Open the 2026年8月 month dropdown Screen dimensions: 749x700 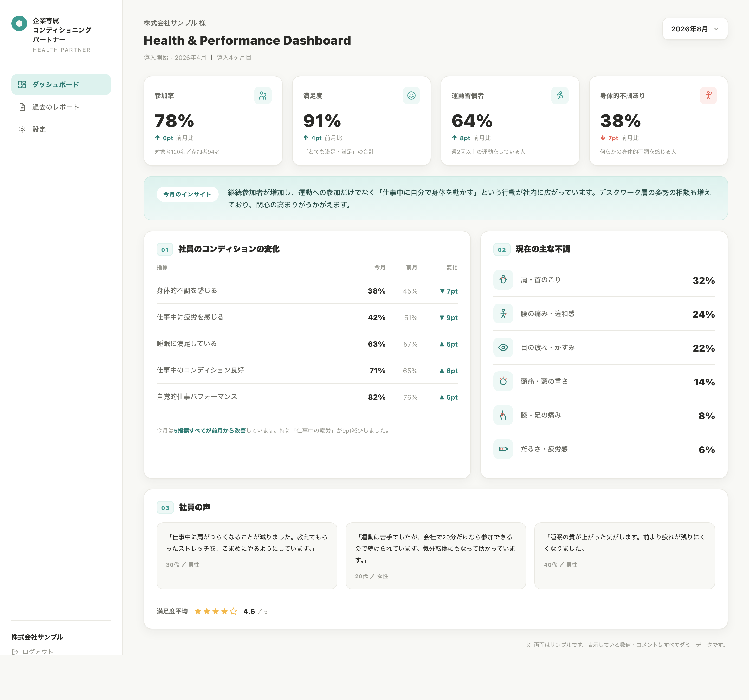click(x=695, y=29)
